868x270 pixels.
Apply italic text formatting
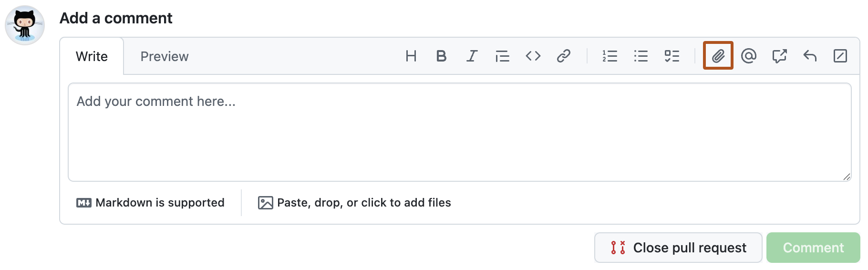click(472, 56)
